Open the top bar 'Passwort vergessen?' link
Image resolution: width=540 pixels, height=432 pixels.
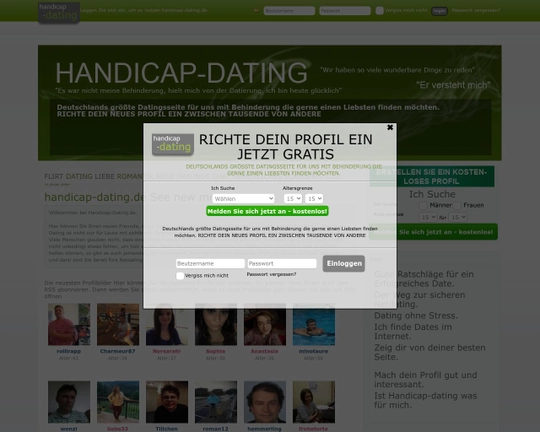476,10
